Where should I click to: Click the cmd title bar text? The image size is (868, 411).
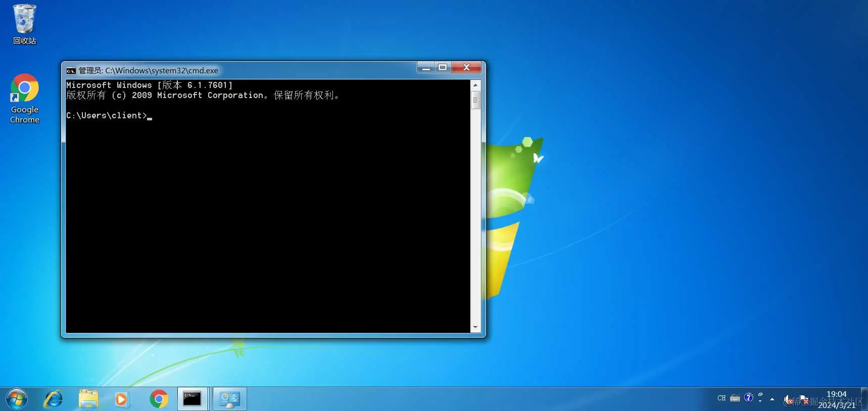(x=149, y=71)
